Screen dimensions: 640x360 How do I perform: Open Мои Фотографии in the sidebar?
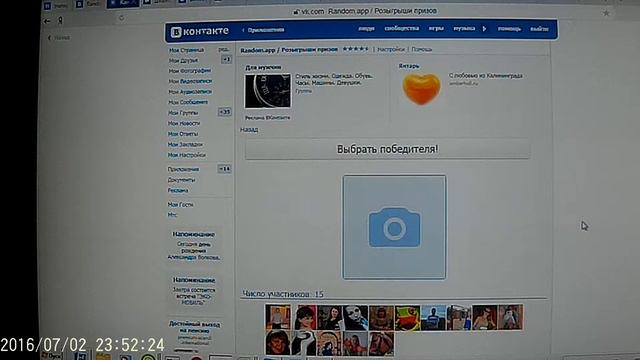[x=190, y=71]
